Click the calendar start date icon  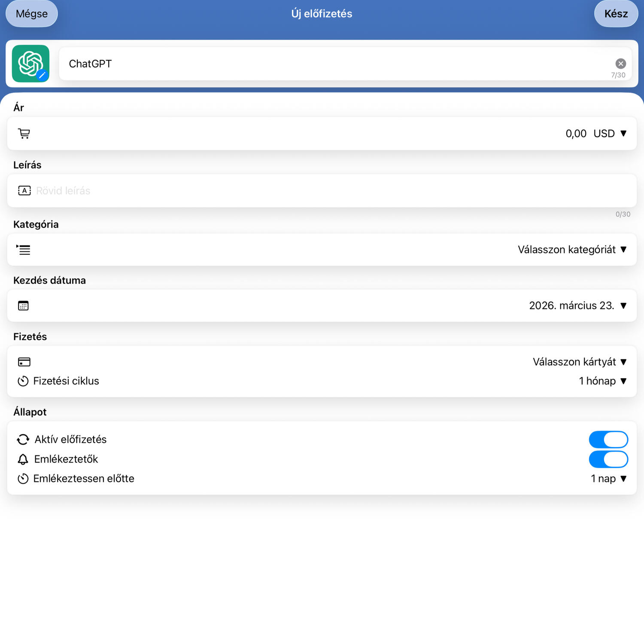(x=23, y=306)
